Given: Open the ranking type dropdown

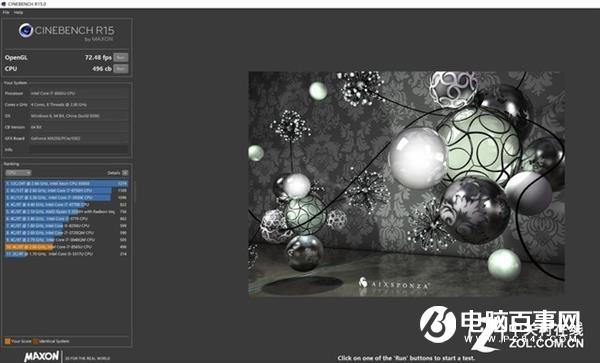Looking at the screenshot, I should (18, 173).
